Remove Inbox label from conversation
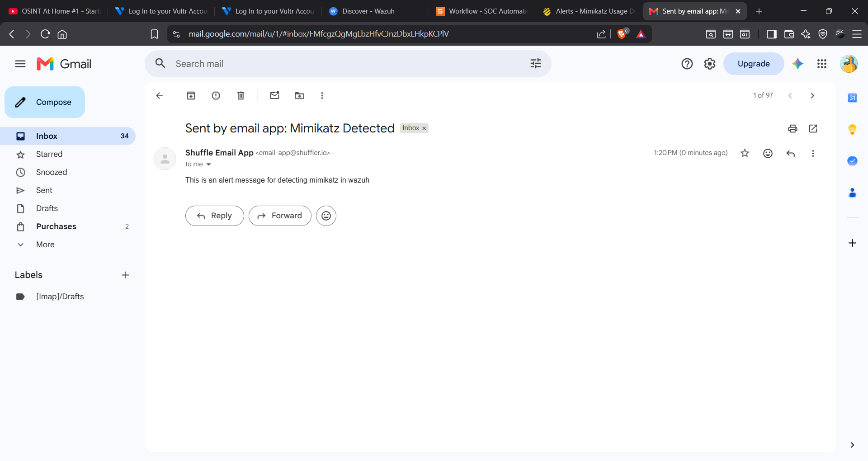This screenshot has height=461, width=868. click(424, 128)
